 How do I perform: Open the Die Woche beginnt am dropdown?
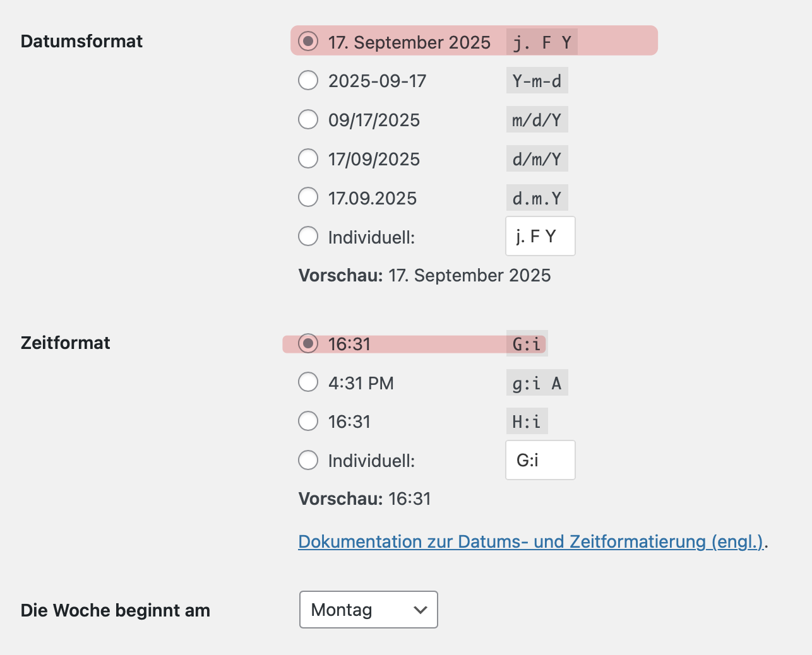click(x=368, y=610)
